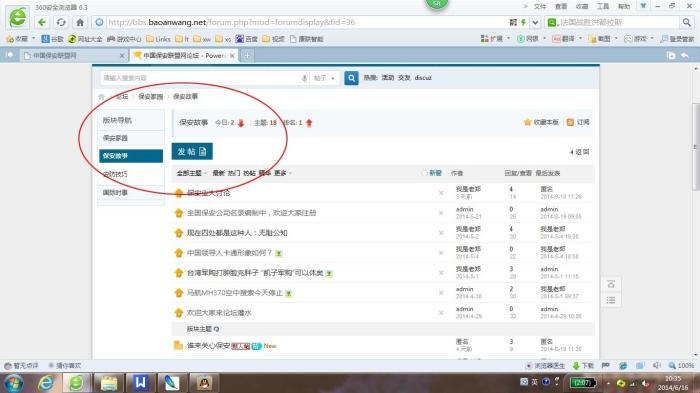Viewport: 700px width, 393px height.
Task: Toggle the new-window checkbox in thread header
Action: (x=424, y=173)
